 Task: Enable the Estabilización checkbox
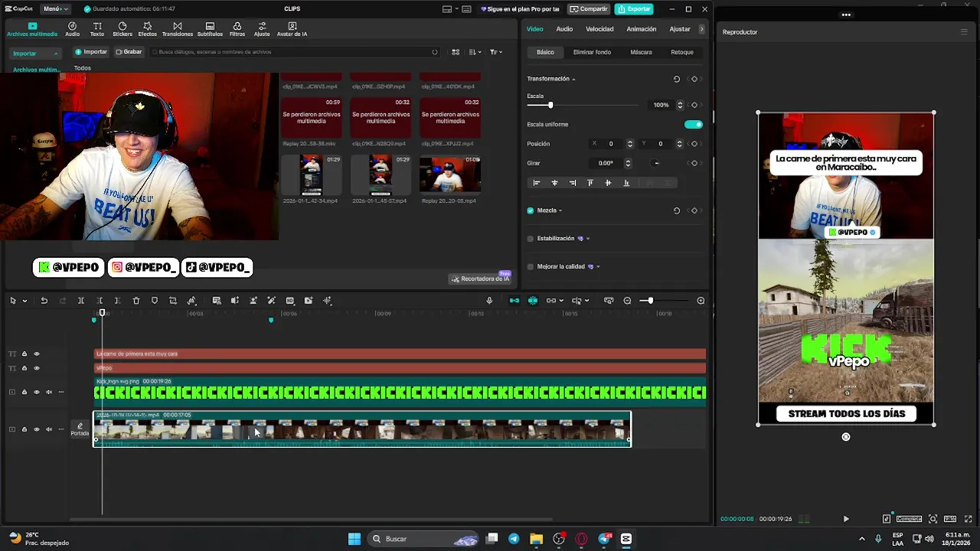(x=531, y=239)
